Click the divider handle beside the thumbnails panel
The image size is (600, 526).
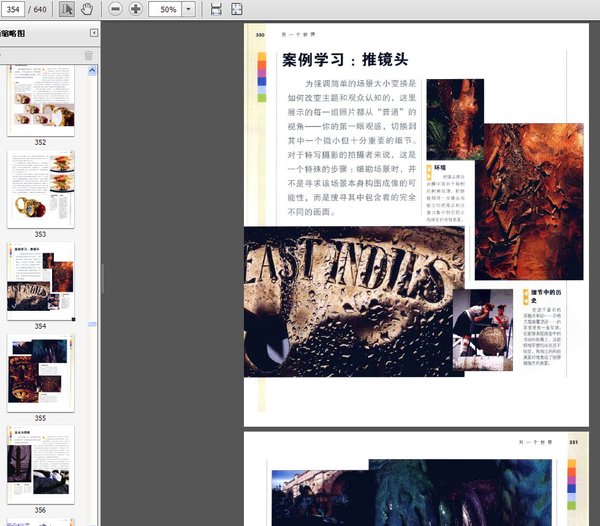coord(102,272)
